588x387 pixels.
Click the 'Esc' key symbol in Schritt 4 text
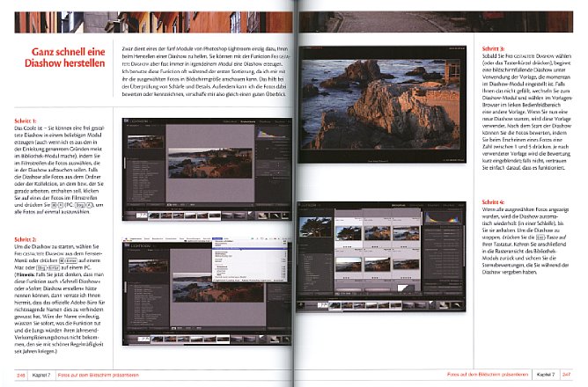540,237
